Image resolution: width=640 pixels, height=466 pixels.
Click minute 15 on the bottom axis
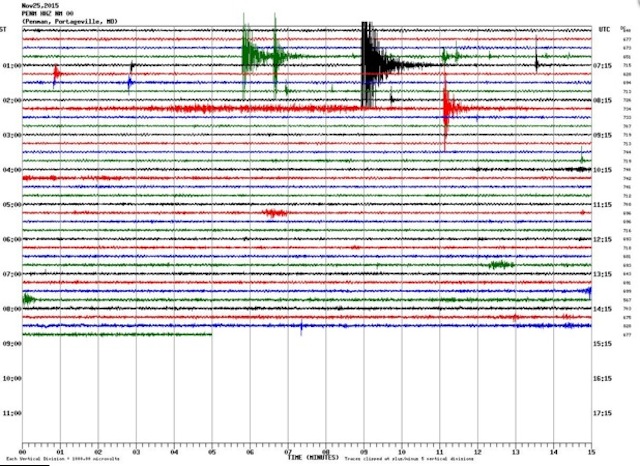(591, 452)
